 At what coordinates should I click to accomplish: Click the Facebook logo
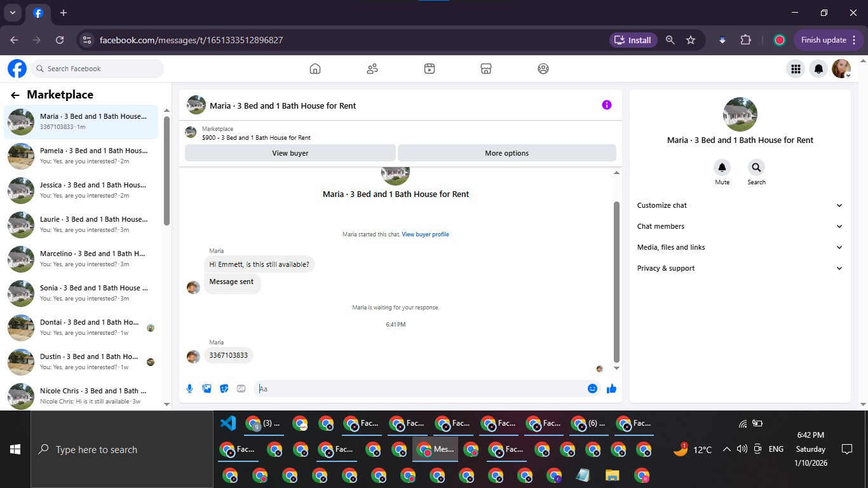(17, 69)
